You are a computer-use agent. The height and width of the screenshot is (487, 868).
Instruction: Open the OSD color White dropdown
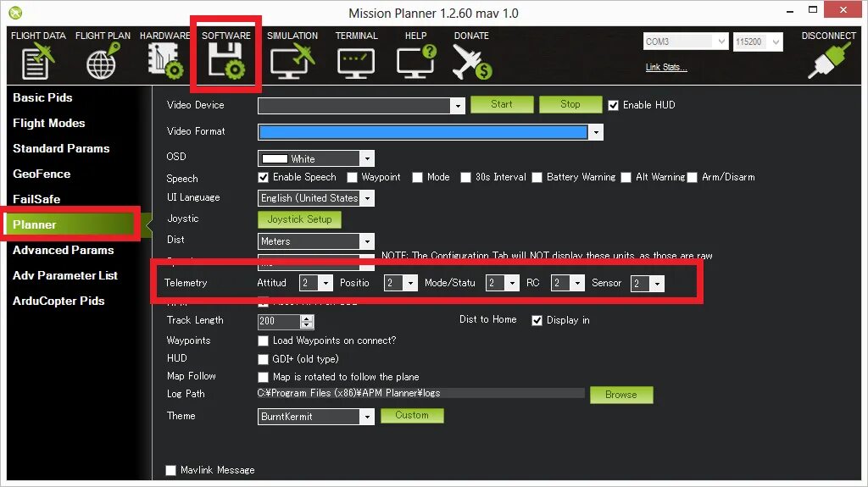click(x=367, y=159)
